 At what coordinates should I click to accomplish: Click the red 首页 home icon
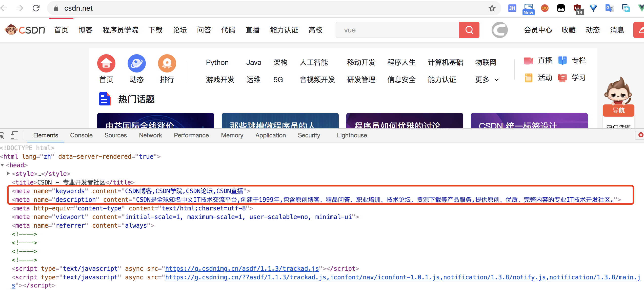tap(106, 63)
